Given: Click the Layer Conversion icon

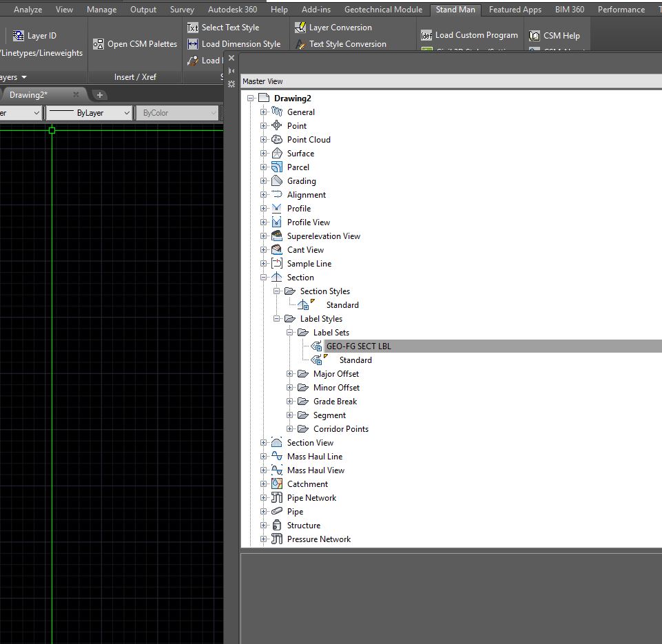Looking at the screenshot, I should point(300,28).
